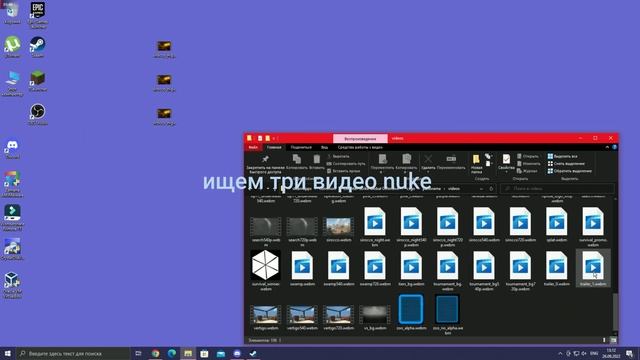
Task: Open Microsoft Edge from the taskbar
Action: [171, 353]
